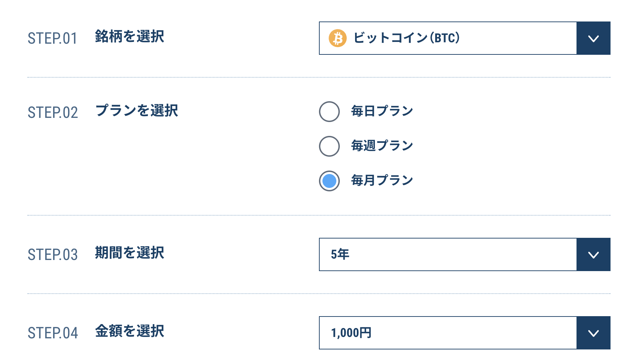Click the 銘柄を選択 heading
The height and width of the screenshot is (364, 631).
tap(129, 37)
